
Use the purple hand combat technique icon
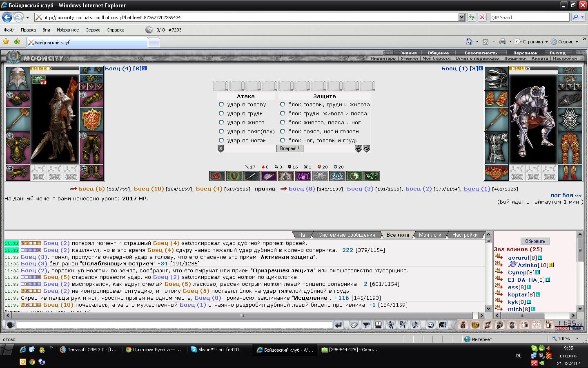pos(303,176)
